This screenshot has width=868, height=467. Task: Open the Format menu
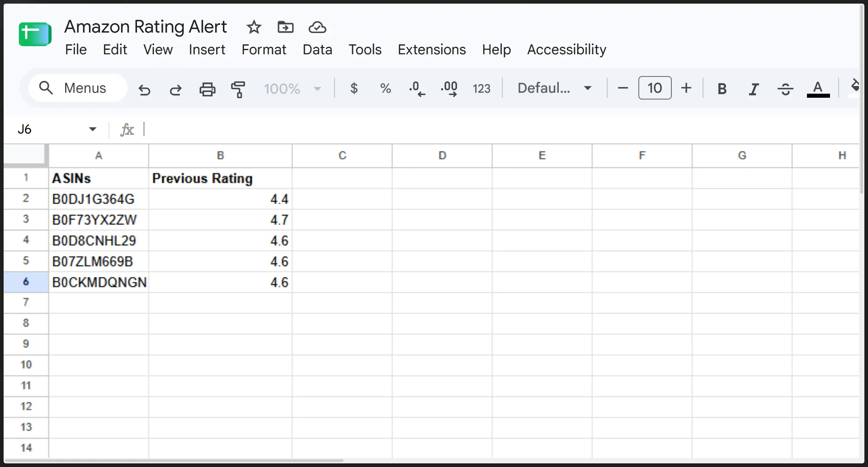point(264,49)
